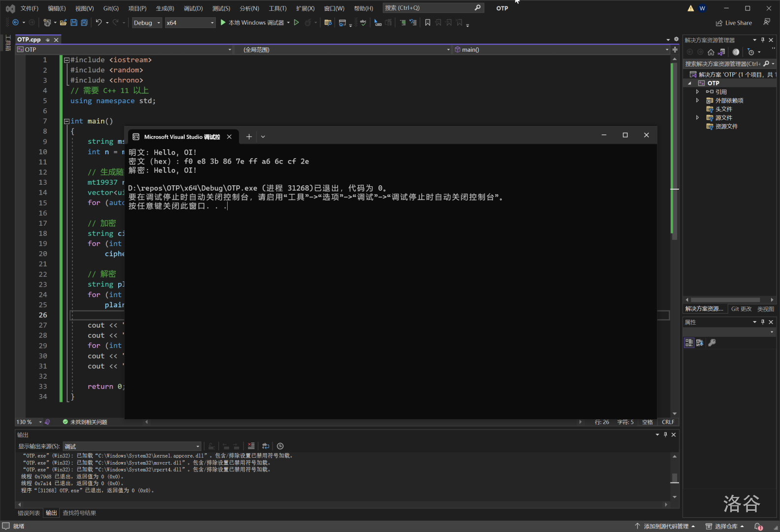780x532 pixels.
Task: Click the Live Share button
Action: pos(734,23)
